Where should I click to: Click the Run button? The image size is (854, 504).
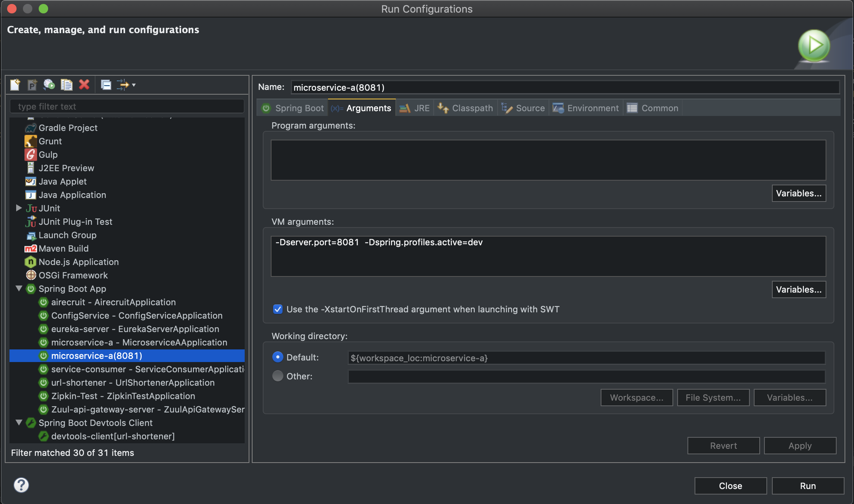click(807, 486)
